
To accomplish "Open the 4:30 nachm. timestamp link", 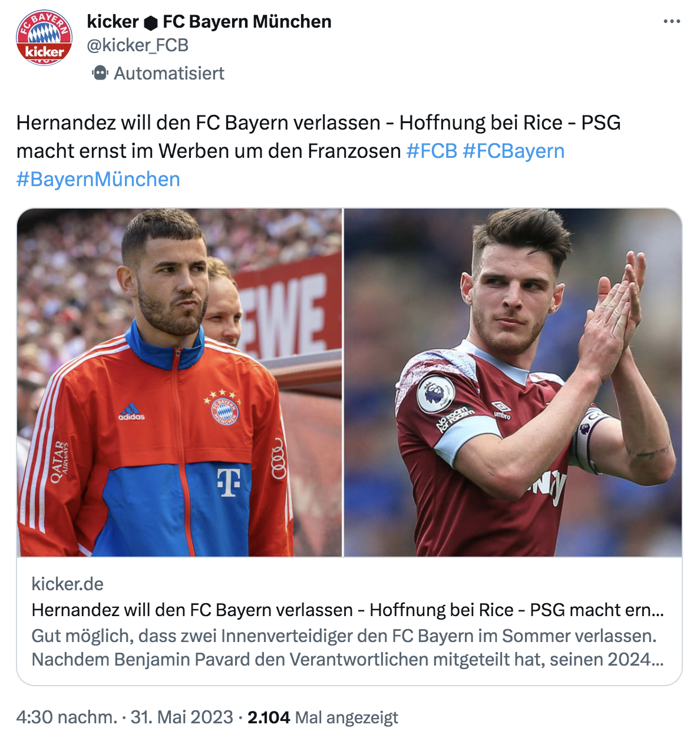I will pyautogui.click(x=67, y=717).
